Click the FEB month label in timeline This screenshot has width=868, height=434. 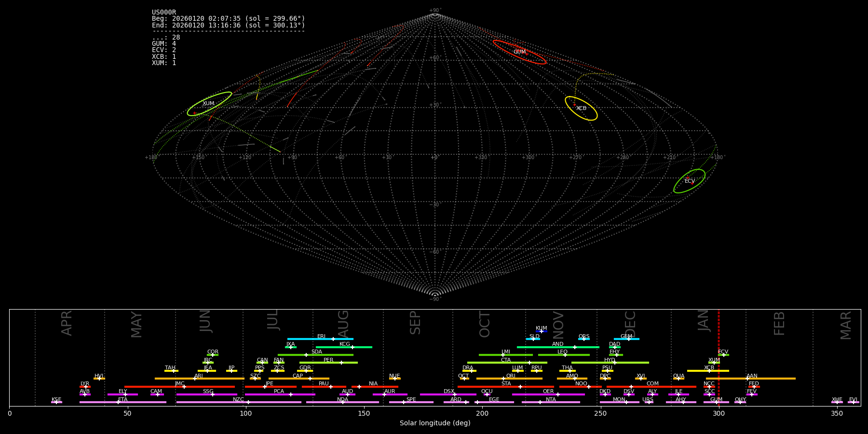pos(779,324)
